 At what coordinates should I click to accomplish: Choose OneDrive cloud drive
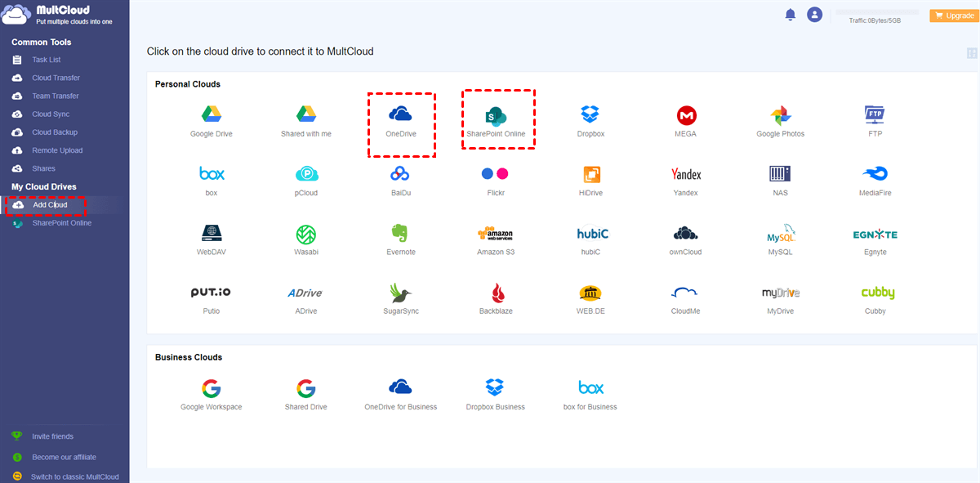coord(401,121)
